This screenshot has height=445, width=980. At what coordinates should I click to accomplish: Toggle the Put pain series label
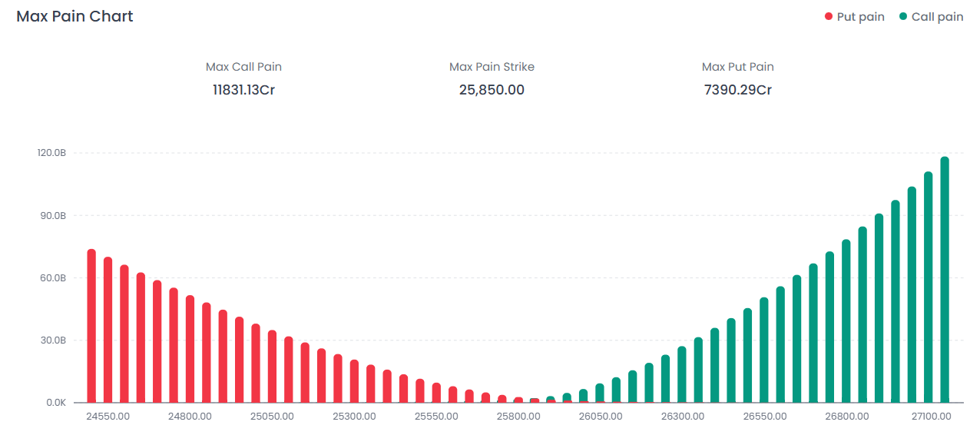pyautogui.click(x=860, y=17)
